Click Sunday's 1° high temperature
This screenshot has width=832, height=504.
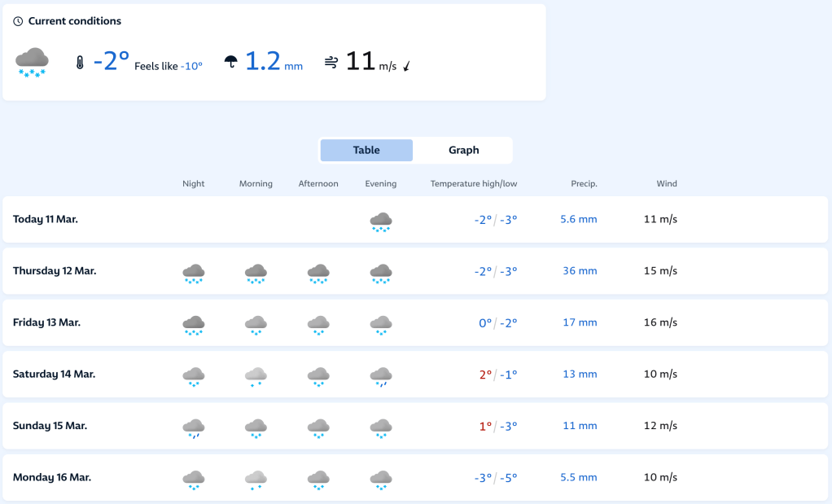pos(485,426)
